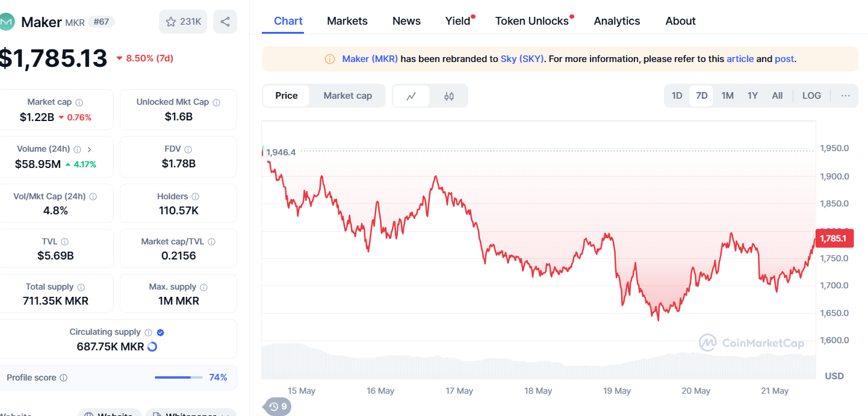The height and width of the screenshot is (416, 868).
Task: Open the Sky (SKY) link in banner
Action: coord(522,59)
